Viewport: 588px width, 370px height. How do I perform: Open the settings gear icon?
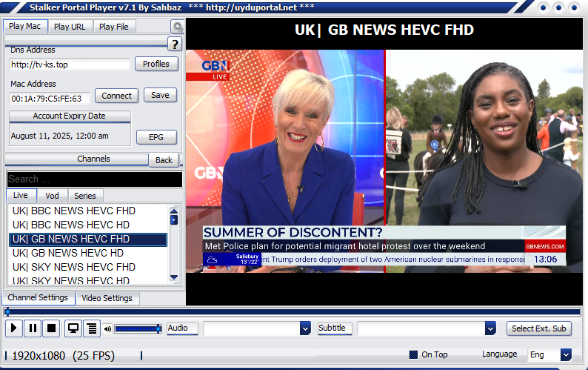[177, 27]
